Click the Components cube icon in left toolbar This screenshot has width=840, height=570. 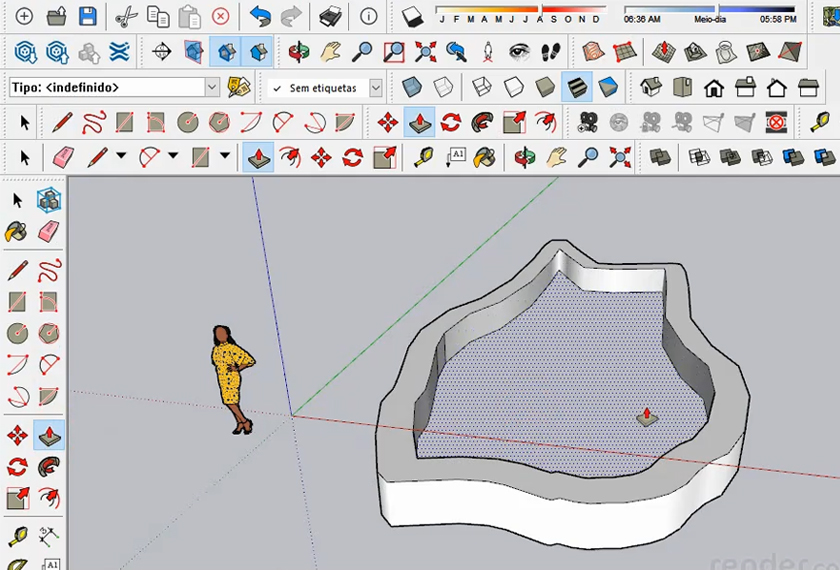tap(49, 200)
